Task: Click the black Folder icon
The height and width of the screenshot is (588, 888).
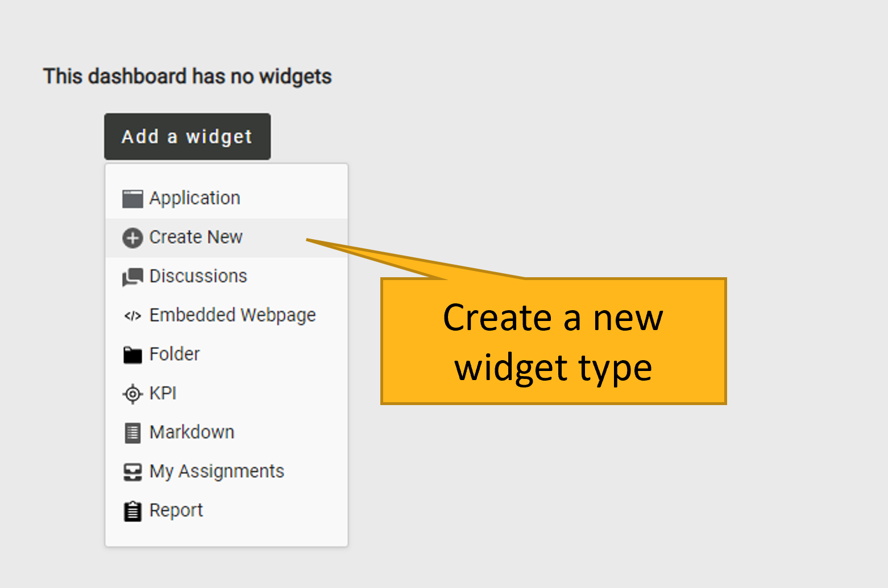Action: (x=132, y=355)
